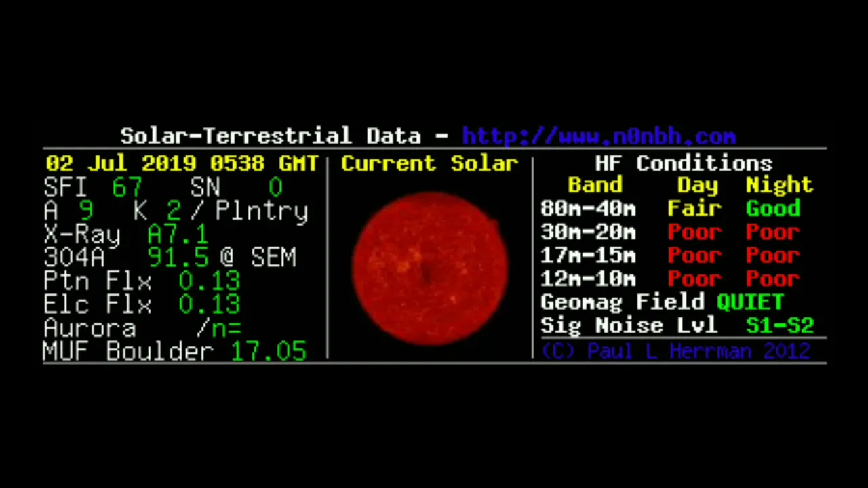
Task: Click the SFI value 67
Action: coord(127,188)
